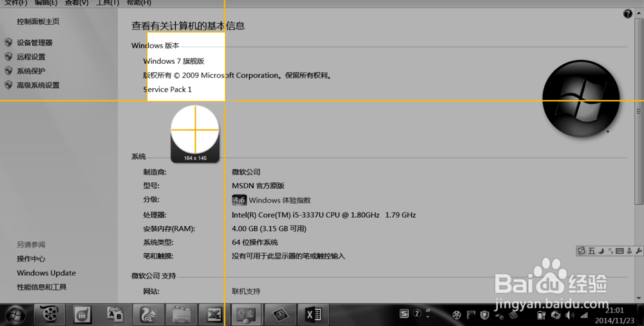Open the volume speaker tray icon
This screenshot has width=644, height=326.
[570, 315]
